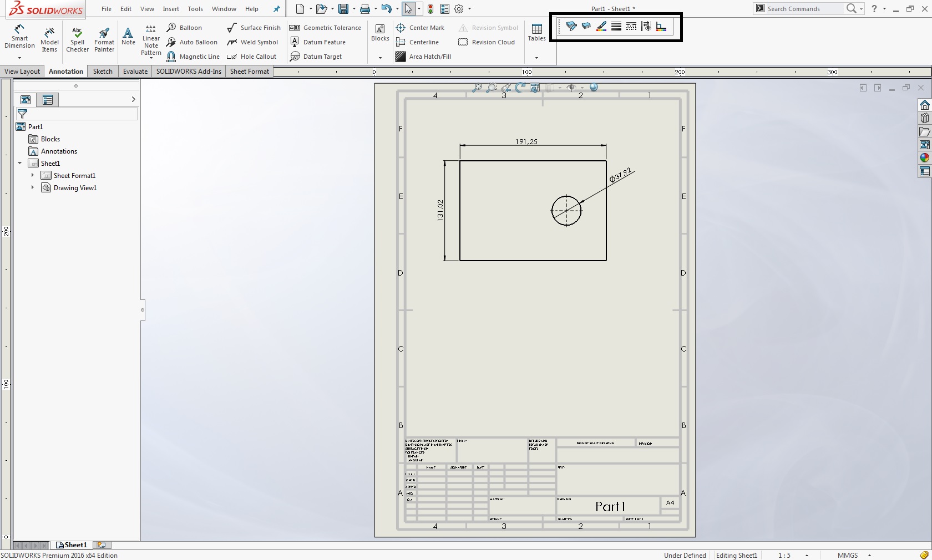Viewport: 932px width, 560px height.
Task: Collapse the Sheet1 tree node
Action: pyautogui.click(x=20, y=164)
